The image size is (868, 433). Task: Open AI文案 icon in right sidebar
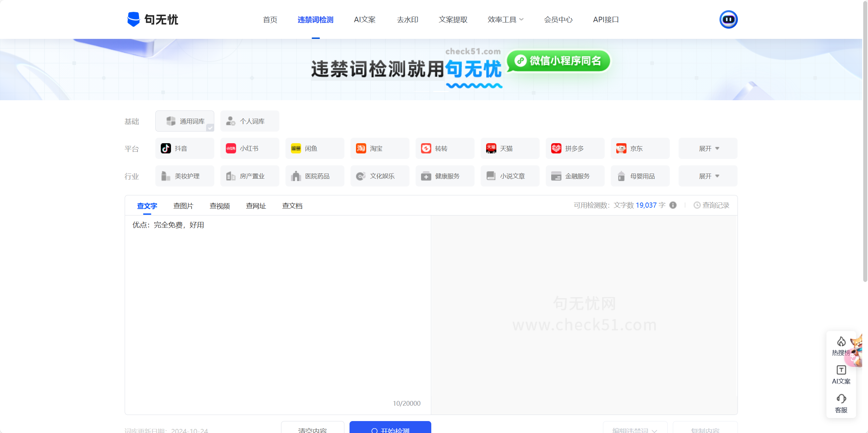841,370
